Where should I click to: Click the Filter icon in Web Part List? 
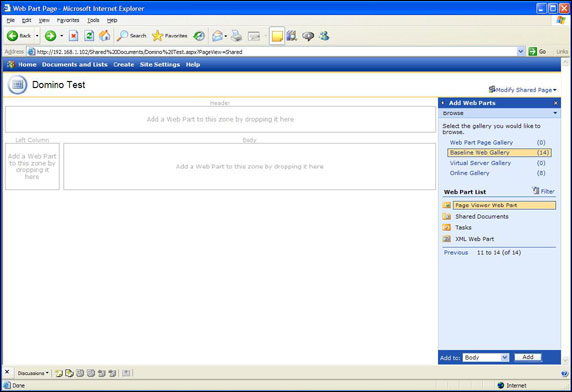coord(536,191)
